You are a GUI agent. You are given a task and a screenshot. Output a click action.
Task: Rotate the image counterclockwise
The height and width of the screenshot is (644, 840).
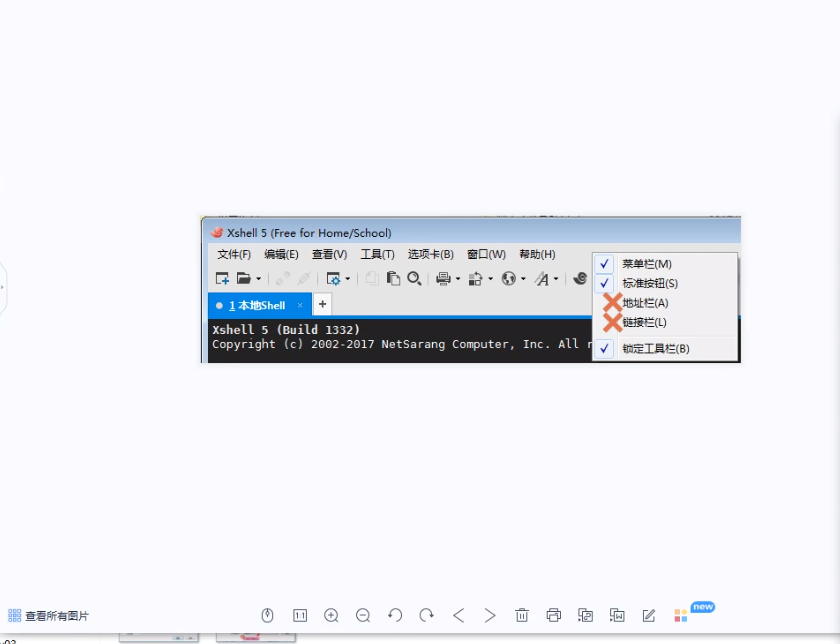point(395,615)
